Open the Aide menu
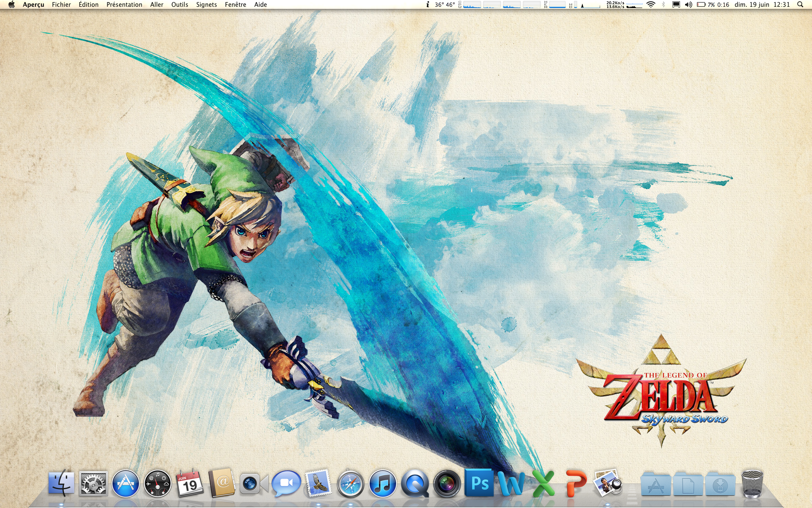812x508 pixels. (x=261, y=5)
